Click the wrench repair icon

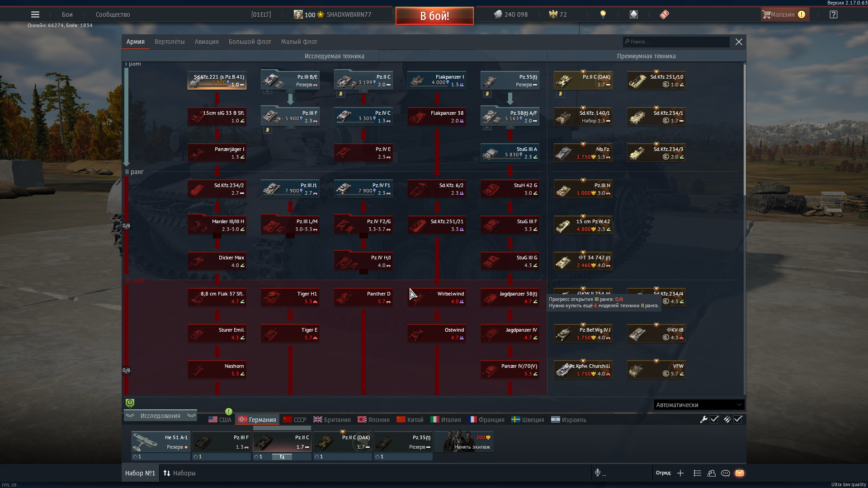tap(703, 419)
